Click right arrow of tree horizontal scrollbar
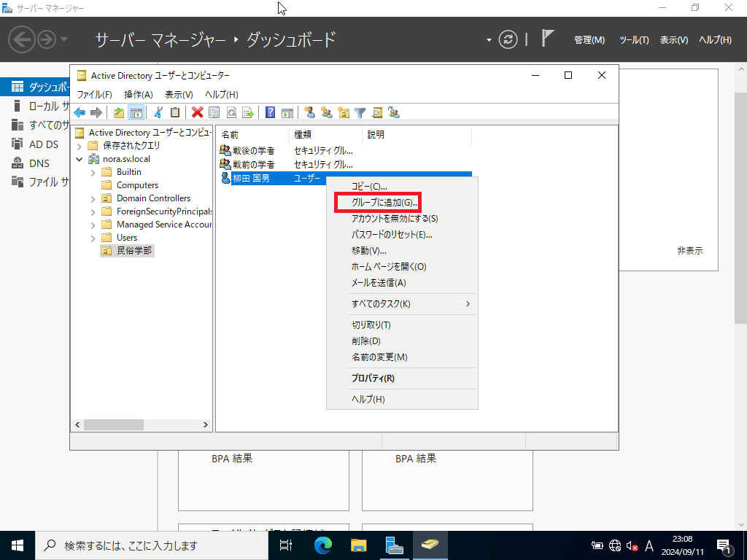The image size is (747, 560). [205, 424]
